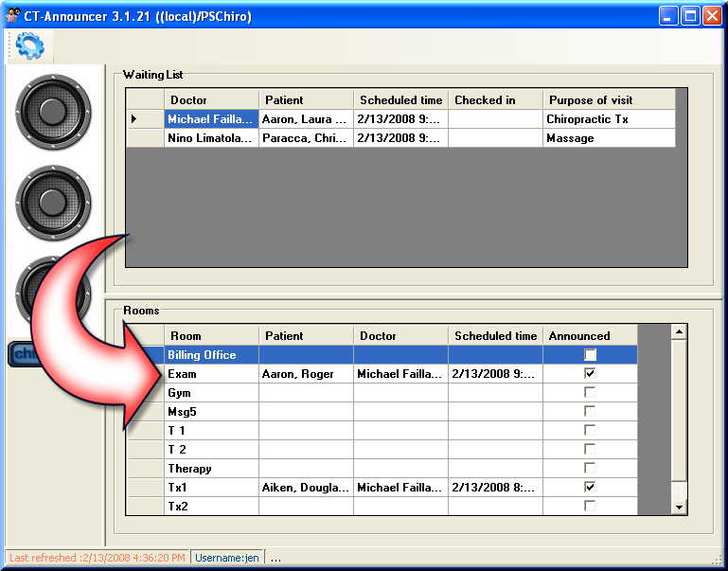Select patient Aaron, Roger in Exam room

306,374
